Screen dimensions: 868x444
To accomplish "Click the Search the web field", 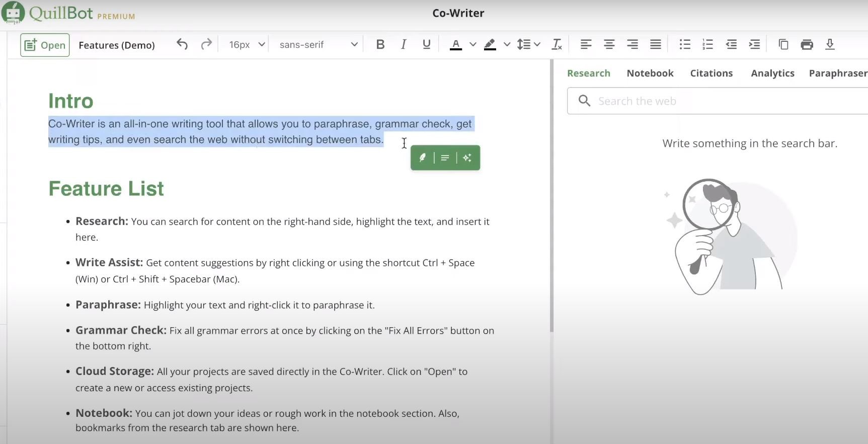I will pyautogui.click(x=718, y=101).
